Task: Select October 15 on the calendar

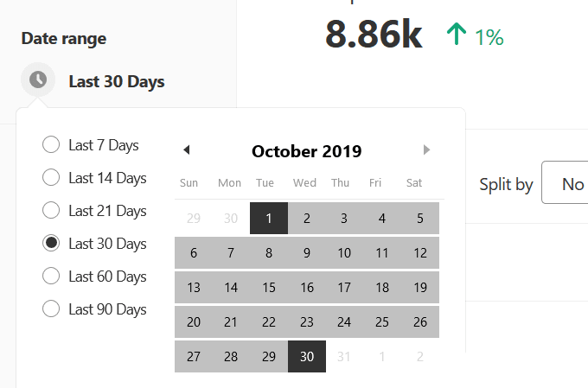Action: click(269, 288)
